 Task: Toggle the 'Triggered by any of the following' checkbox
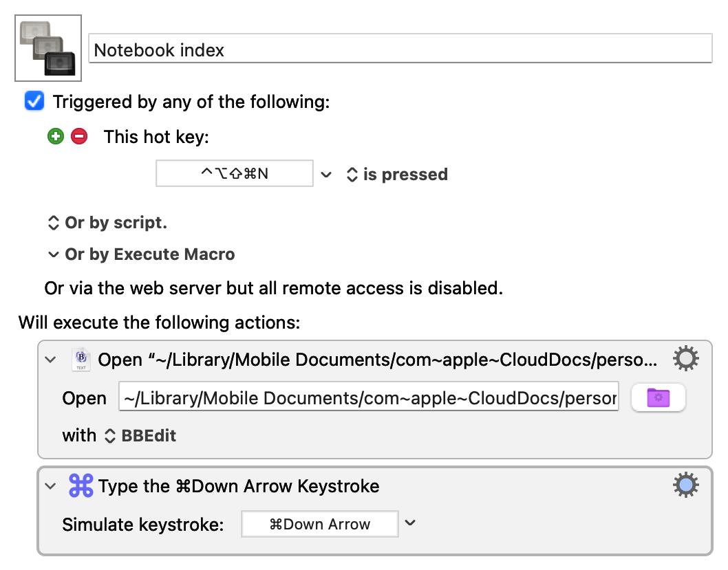pyautogui.click(x=34, y=102)
